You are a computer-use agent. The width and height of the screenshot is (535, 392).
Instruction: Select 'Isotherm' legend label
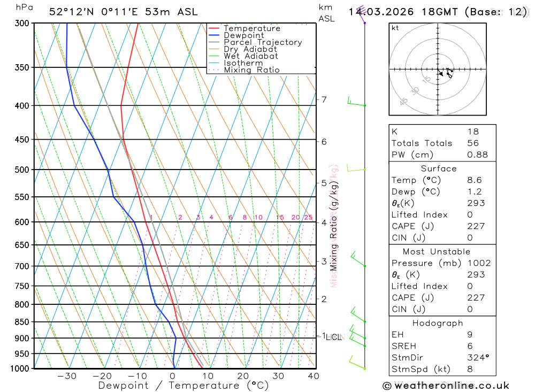click(x=243, y=63)
